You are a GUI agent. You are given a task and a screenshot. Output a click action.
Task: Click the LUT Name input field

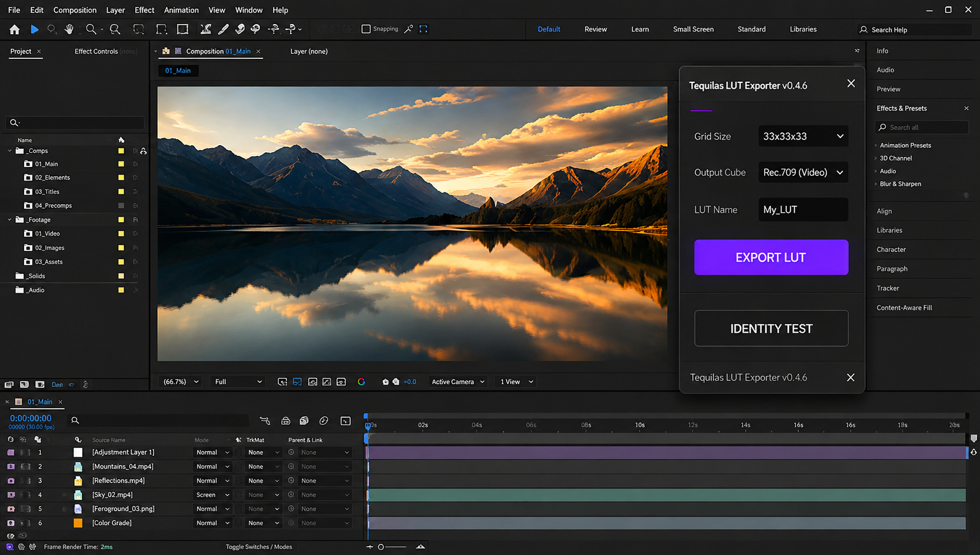pos(803,210)
